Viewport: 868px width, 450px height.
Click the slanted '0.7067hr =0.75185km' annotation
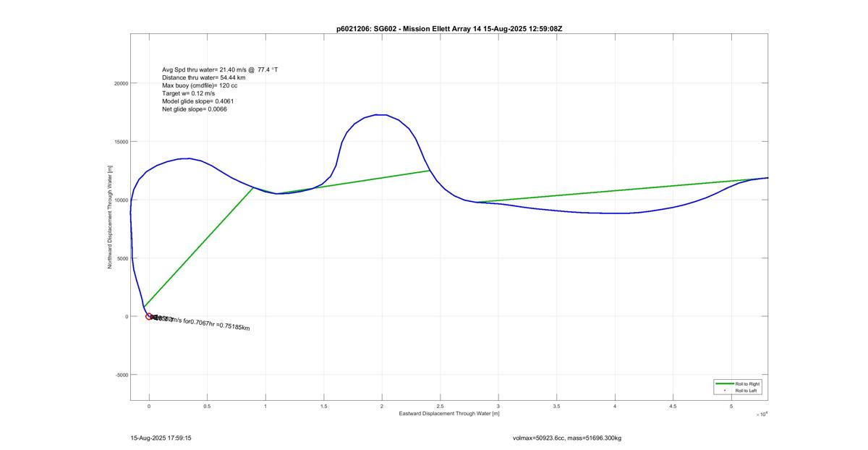point(220,325)
